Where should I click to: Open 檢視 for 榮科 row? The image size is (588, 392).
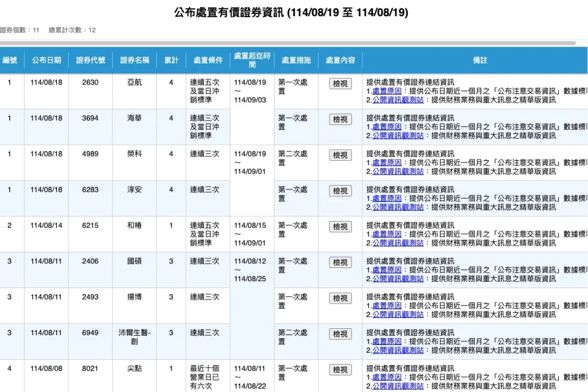tap(340, 155)
